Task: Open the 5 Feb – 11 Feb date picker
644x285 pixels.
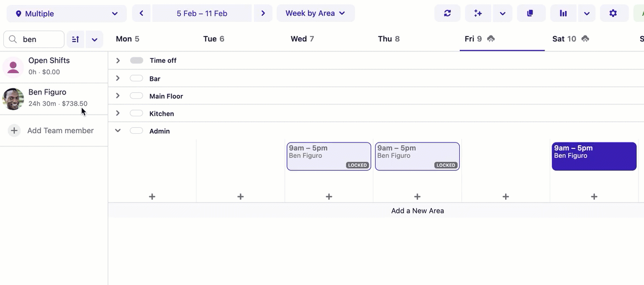Action: [x=202, y=14]
